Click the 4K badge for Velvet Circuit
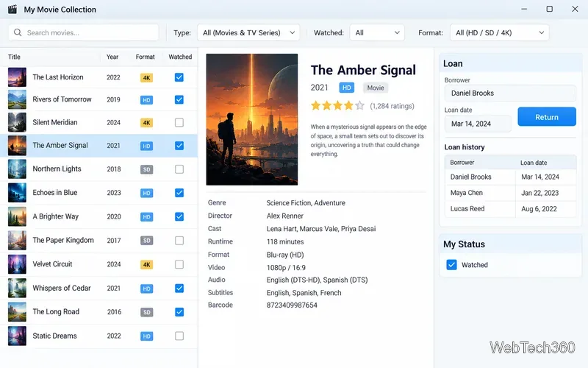The height and width of the screenshot is (368, 588). coord(146,264)
